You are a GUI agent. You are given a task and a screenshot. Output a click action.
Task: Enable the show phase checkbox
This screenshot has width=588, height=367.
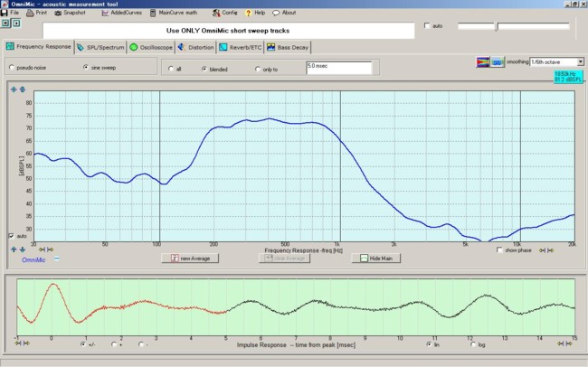[x=500, y=250]
